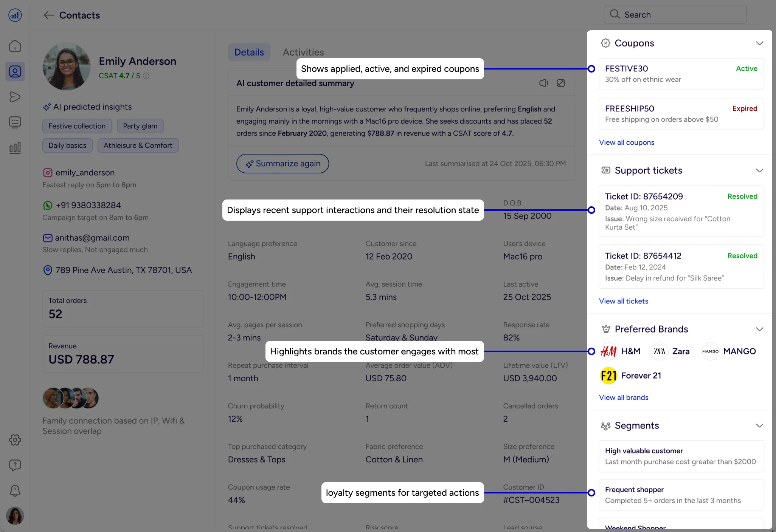Screen dimensions: 776x532
Task: Click the bar chart analytics sidebar icon
Action: click(15, 148)
